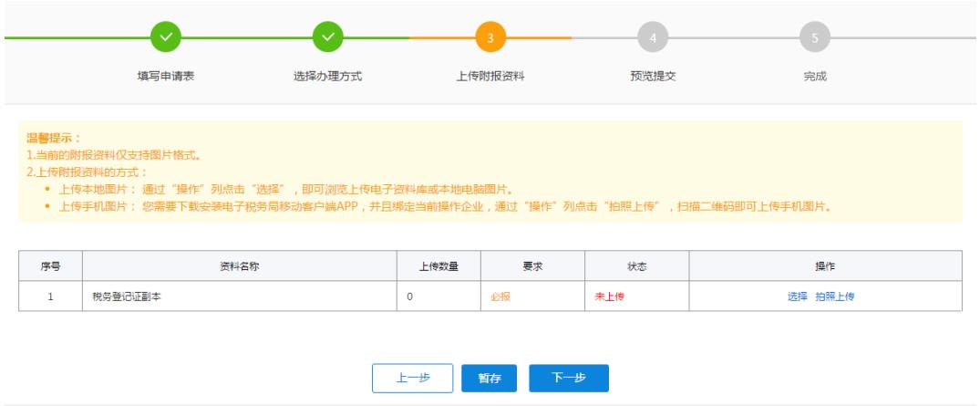The image size is (980, 406).
Task: Click the 必报 requirement cell
Action: [x=500, y=297]
